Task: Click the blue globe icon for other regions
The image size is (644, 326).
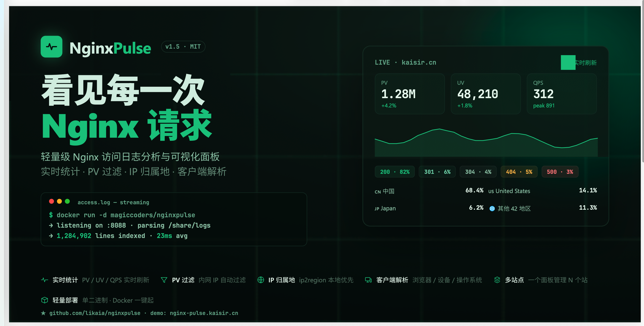Action: click(492, 208)
